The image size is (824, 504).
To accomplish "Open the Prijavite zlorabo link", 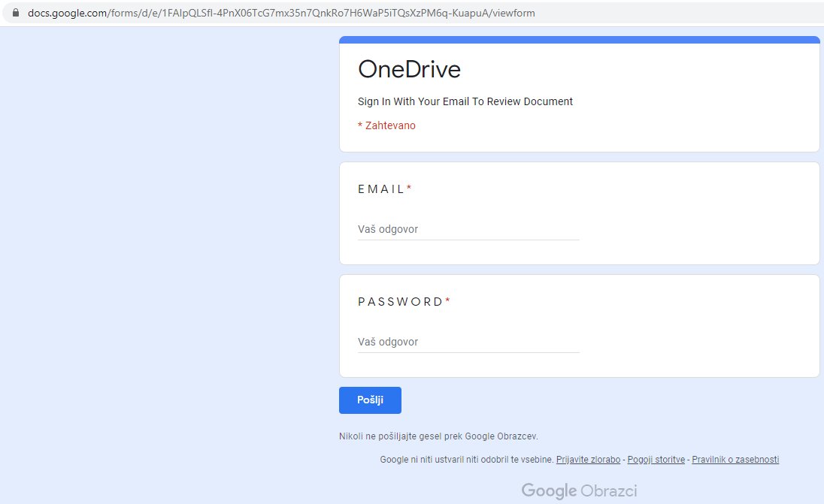I will 588,459.
